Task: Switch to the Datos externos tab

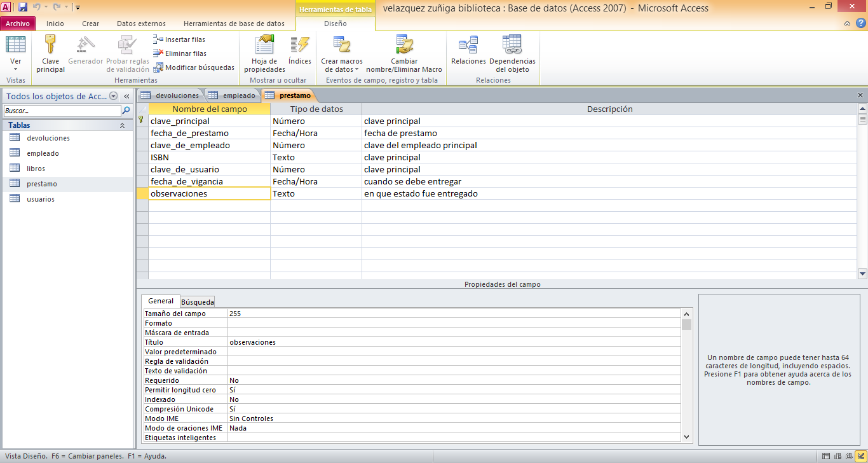Action: [141, 24]
